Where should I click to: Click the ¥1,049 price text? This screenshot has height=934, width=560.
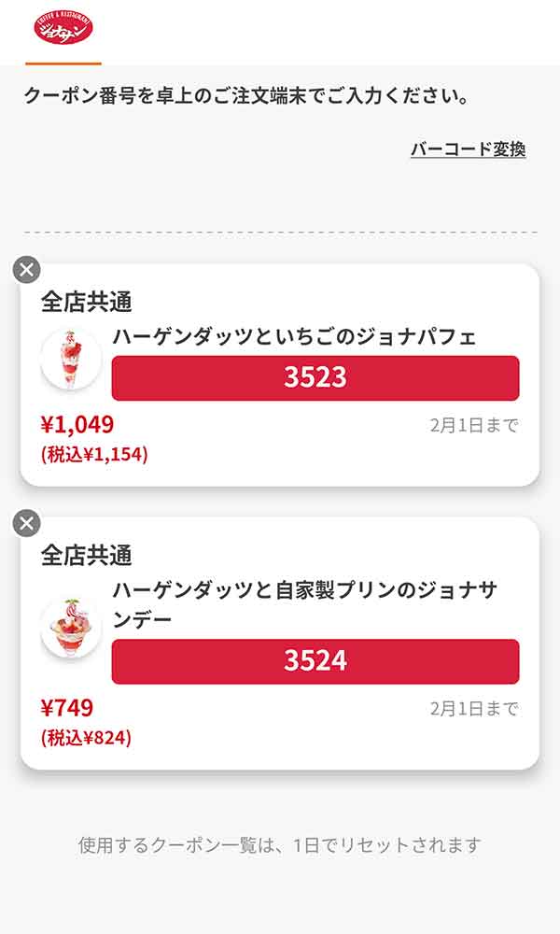77,425
